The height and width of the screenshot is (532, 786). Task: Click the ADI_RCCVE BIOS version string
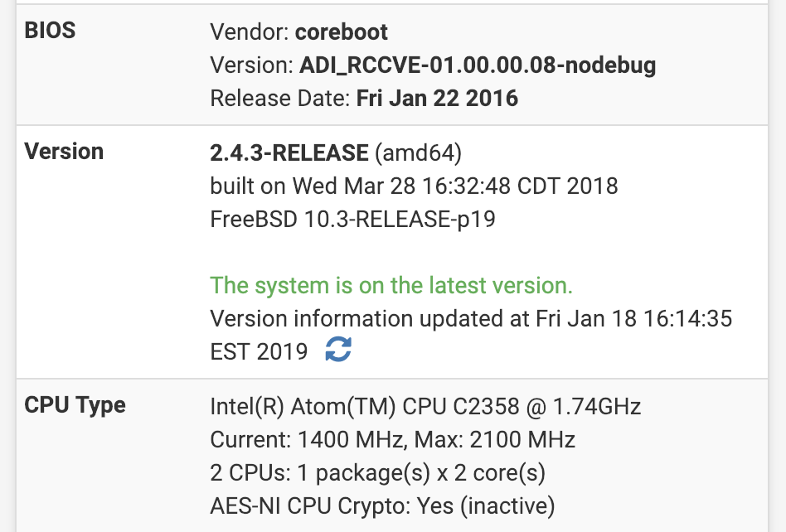tap(478, 65)
